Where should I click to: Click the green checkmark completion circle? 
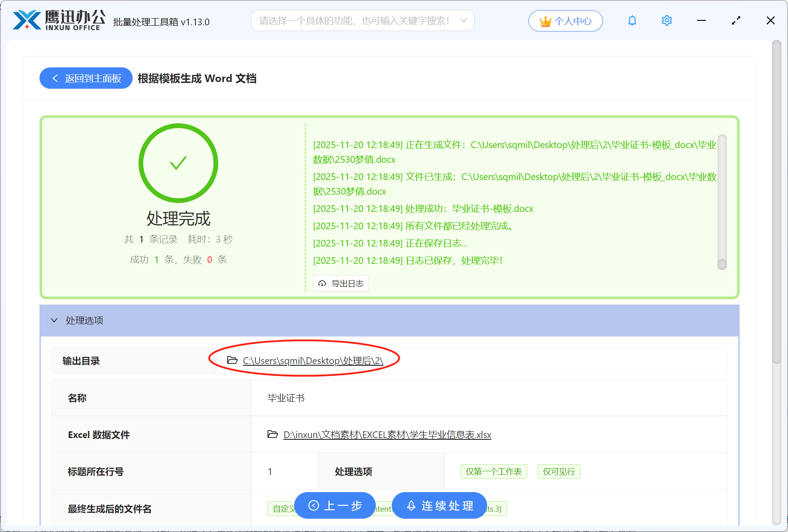click(x=178, y=163)
